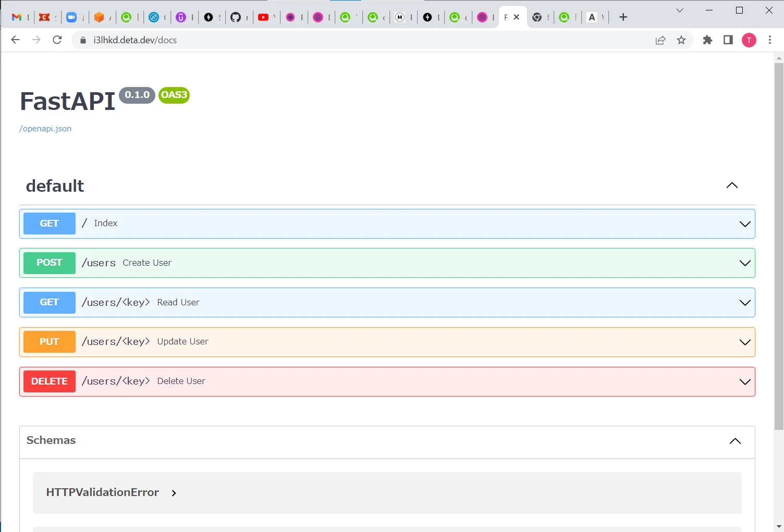Click the vertical scrollbar thumb
The image size is (784, 532).
coord(779,246)
